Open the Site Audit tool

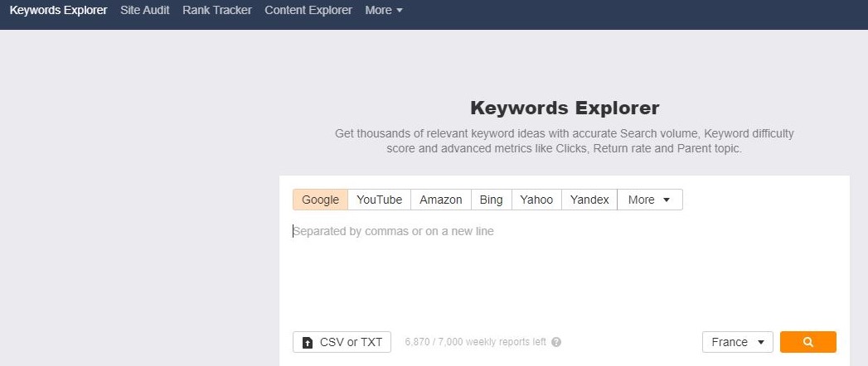145,10
